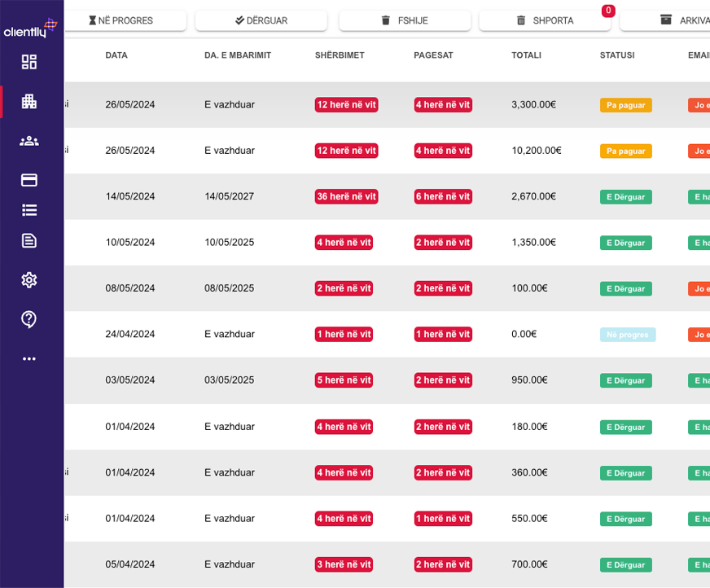Expand the three-dots more menu
710x588 pixels.
click(29, 358)
